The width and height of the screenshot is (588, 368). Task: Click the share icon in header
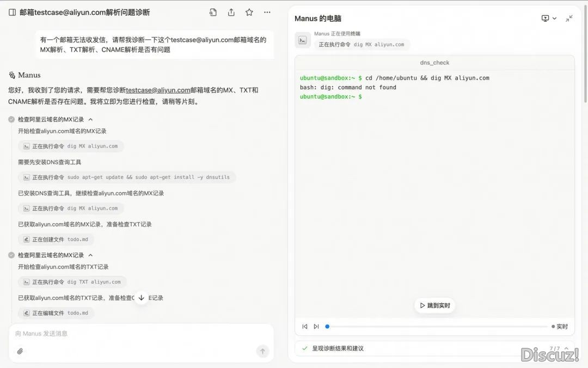pos(231,13)
